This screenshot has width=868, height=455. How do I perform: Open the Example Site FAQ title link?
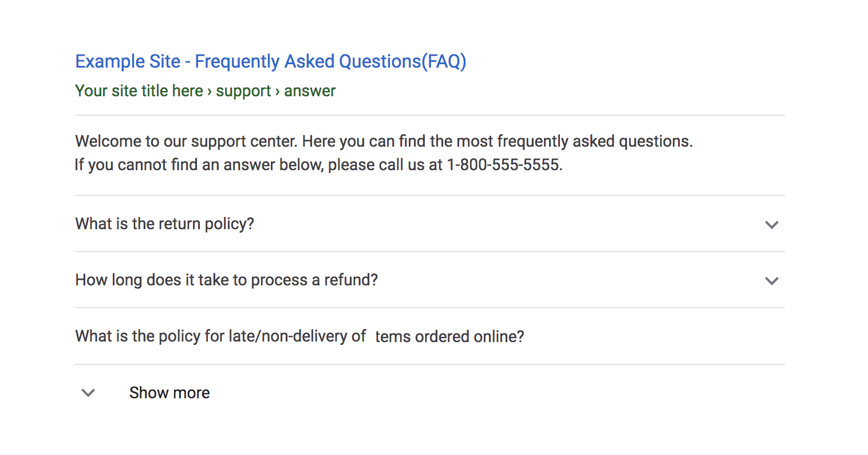click(x=270, y=61)
